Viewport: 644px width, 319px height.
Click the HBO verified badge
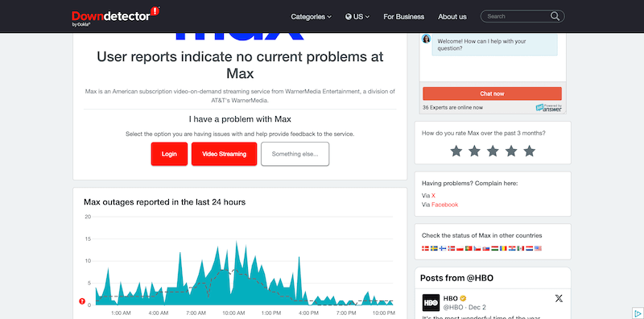[x=462, y=298]
